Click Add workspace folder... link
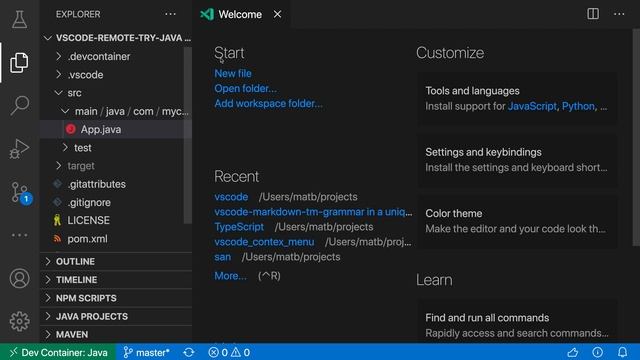The image size is (640, 360). [x=268, y=104]
